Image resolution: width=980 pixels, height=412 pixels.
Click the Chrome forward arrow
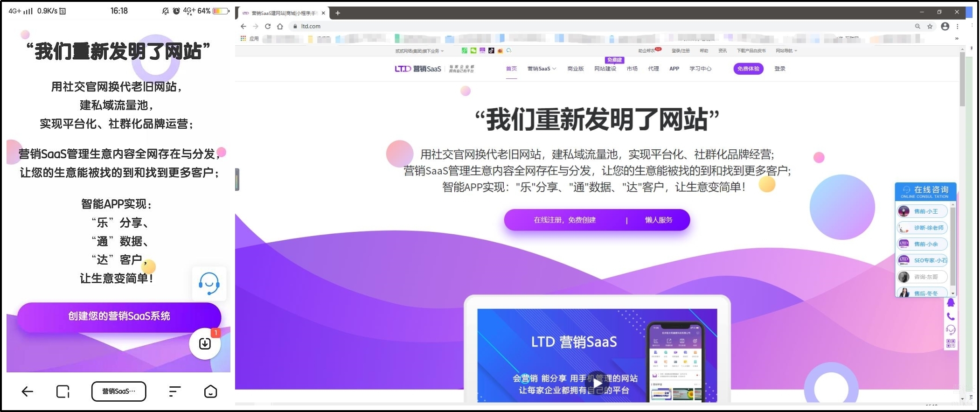[x=255, y=27]
